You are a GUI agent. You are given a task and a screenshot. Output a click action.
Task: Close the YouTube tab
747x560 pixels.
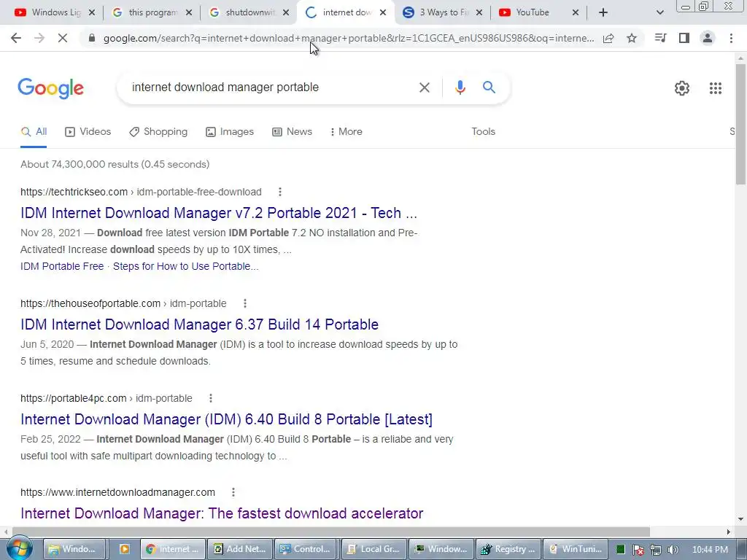click(x=576, y=12)
